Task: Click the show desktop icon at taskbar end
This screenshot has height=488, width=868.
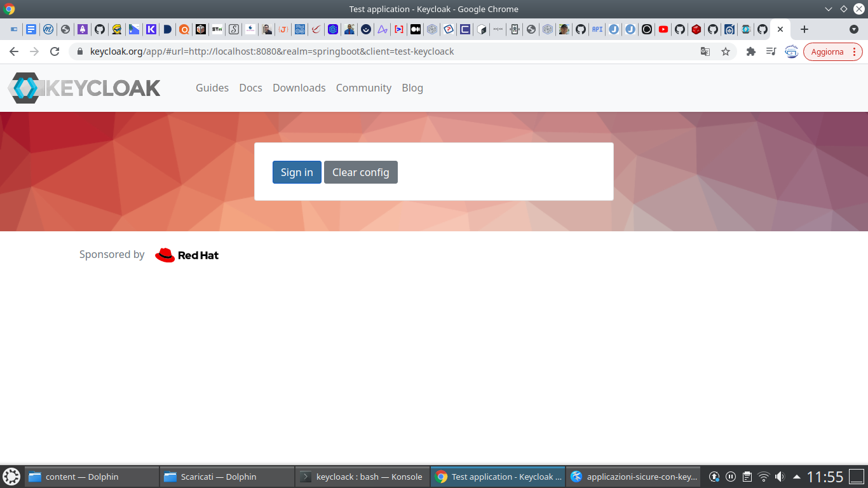Action: click(x=857, y=477)
